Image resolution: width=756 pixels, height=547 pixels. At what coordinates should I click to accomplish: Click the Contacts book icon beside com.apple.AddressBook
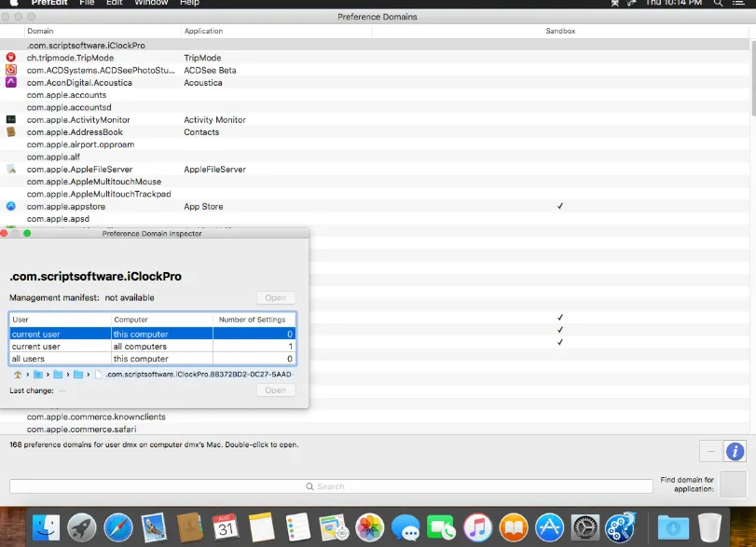[10, 132]
